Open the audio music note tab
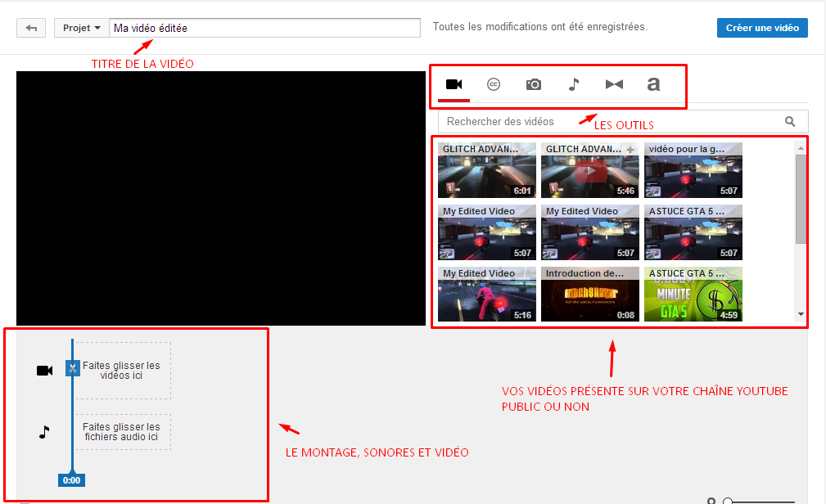This screenshot has width=826, height=504. [574, 84]
